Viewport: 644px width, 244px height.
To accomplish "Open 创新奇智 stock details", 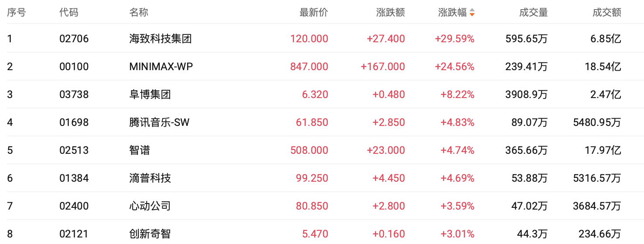I will tap(150, 234).
